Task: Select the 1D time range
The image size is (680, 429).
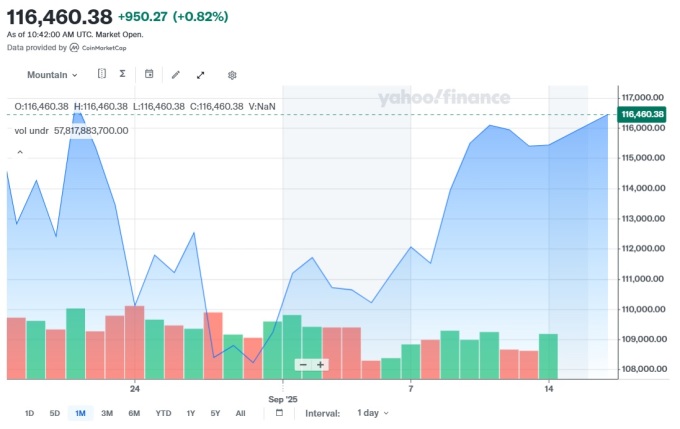Action: (x=29, y=413)
